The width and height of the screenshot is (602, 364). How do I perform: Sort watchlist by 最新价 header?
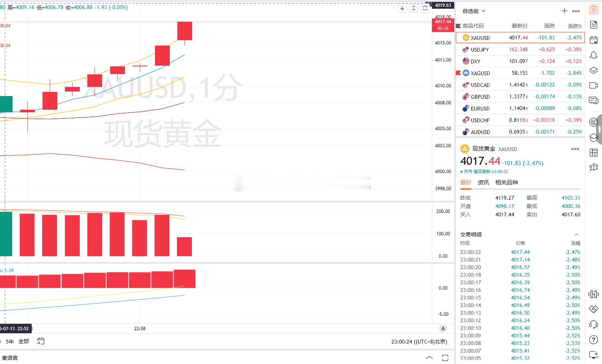coord(520,26)
